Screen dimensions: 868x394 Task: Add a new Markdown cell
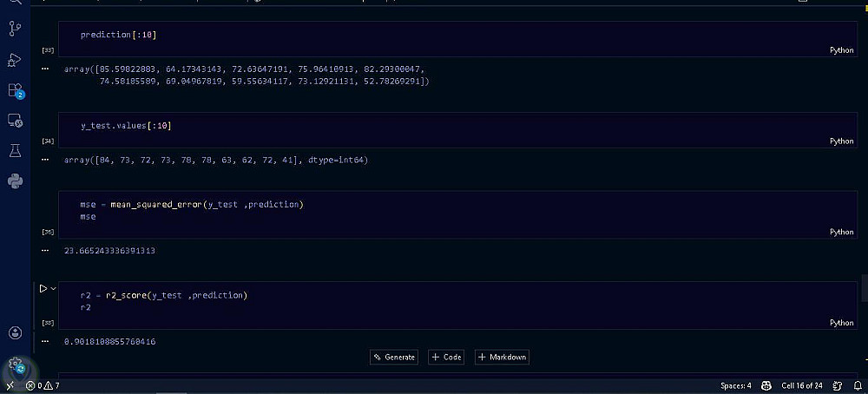tap(502, 357)
